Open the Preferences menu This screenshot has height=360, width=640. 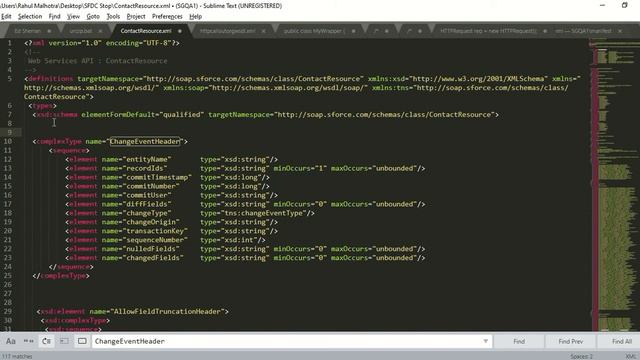[167, 16]
